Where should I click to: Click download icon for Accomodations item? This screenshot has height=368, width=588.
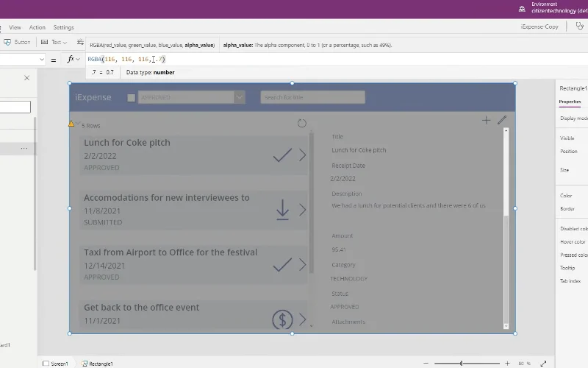pyautogui.click(x=282, y=210)
